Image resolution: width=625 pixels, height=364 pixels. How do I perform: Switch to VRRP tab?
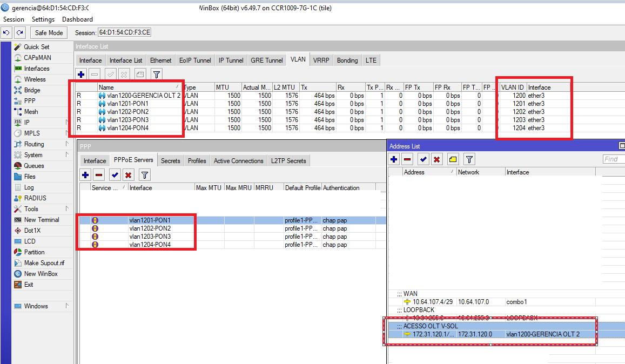coord(321,60)
